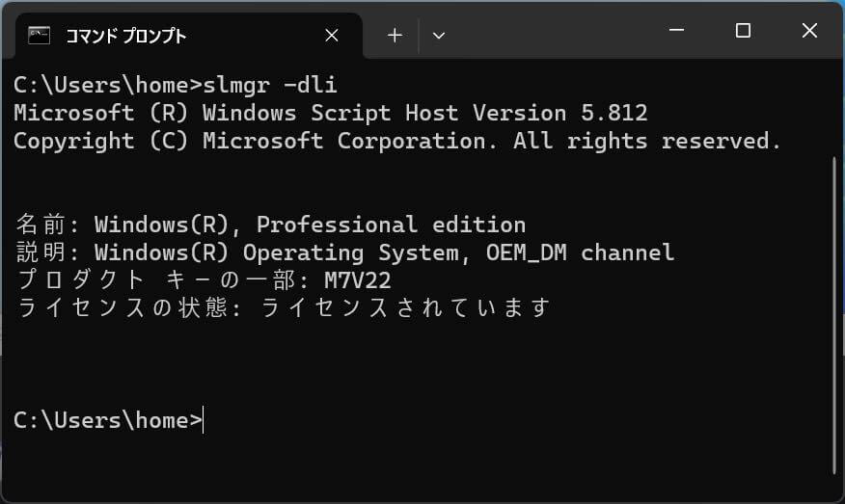Click the Professional edition text
The image size is (845, 504).
tap(392, 225)
